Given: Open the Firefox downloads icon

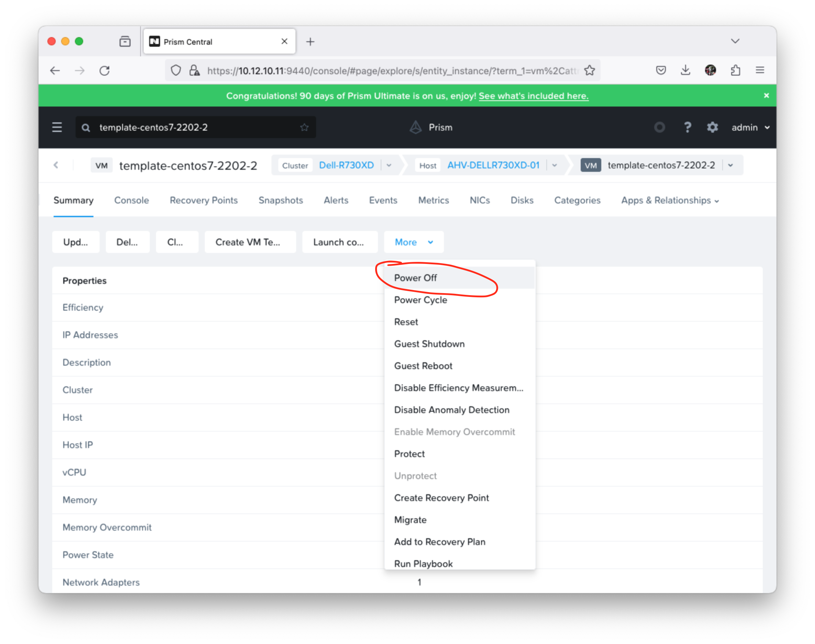Looking at the screenshot, I should click(x=685, y=70).
